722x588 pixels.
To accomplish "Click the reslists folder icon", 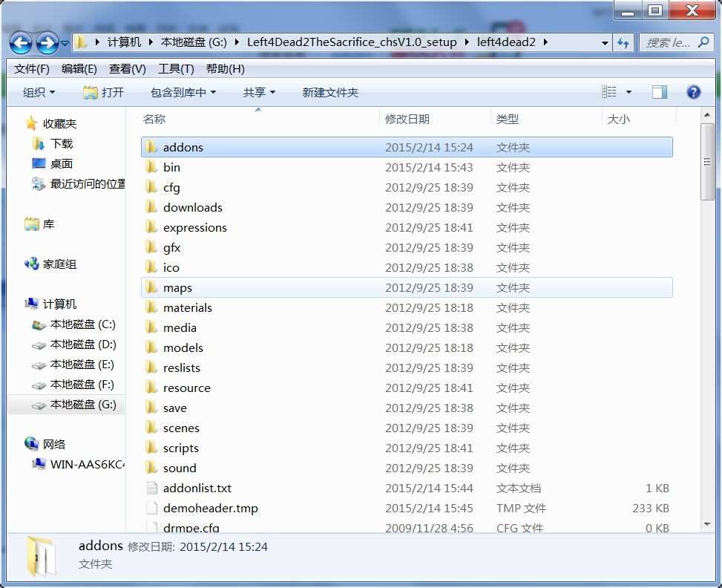I will pos(151,367).
